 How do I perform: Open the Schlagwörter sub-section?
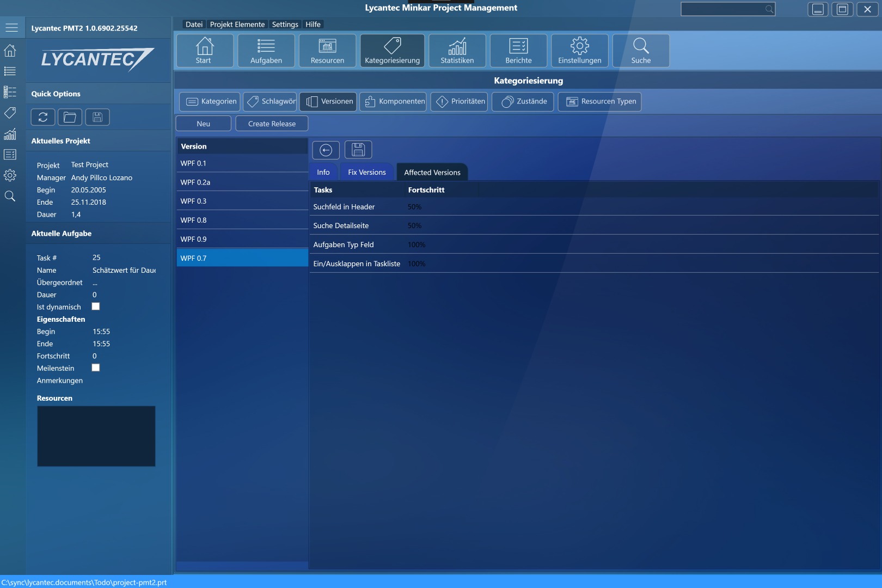[270, 102]
